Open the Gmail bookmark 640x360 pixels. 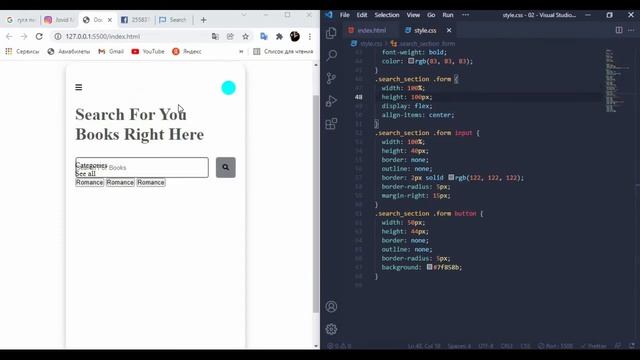coord(111,51)
